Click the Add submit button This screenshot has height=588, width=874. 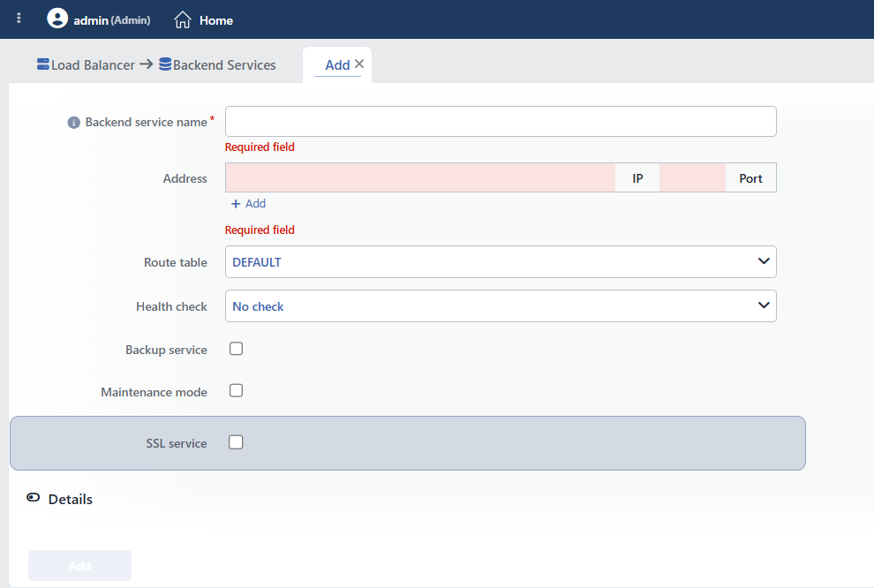coord(79,566)
